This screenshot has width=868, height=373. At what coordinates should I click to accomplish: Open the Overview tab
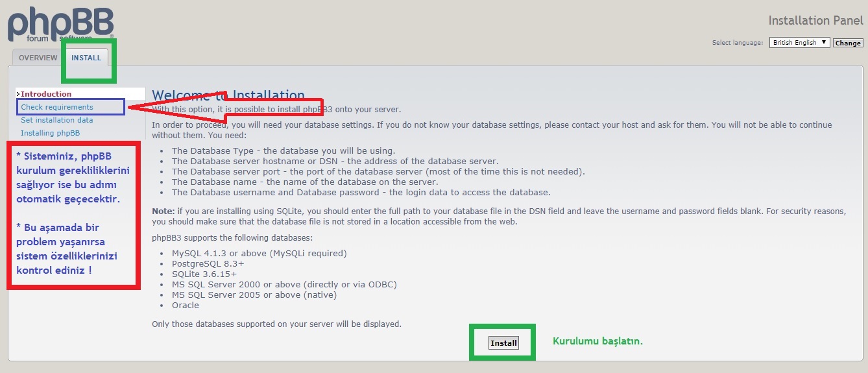[x=38, y=58]
